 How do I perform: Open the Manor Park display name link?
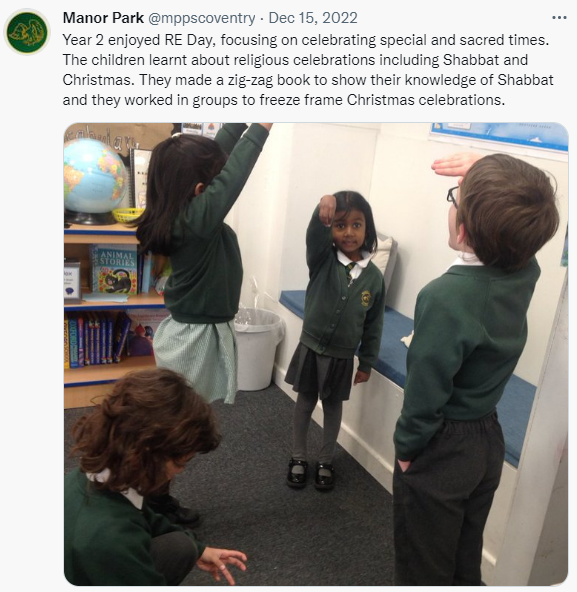(103, 18)
